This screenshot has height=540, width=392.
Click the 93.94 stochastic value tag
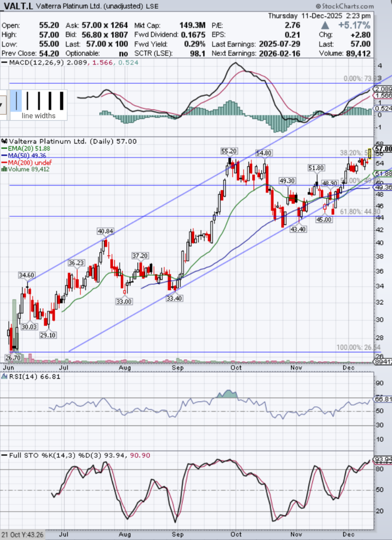383,460
